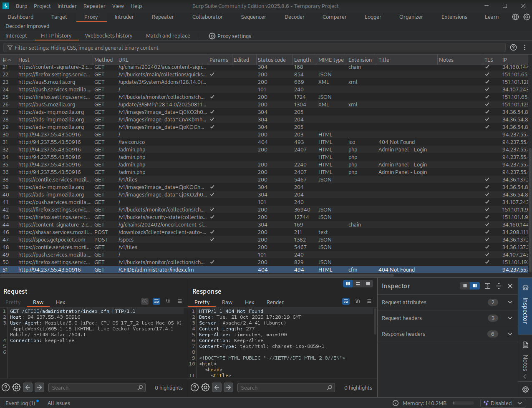The height and width of the screenshot is (408, 532).
Task: Show non-printable characters in Request panel
Action: click(x=168, y=302)
